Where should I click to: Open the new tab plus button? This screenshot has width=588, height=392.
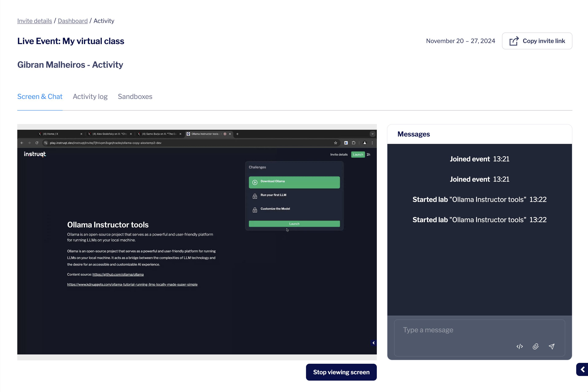point(238,134)
